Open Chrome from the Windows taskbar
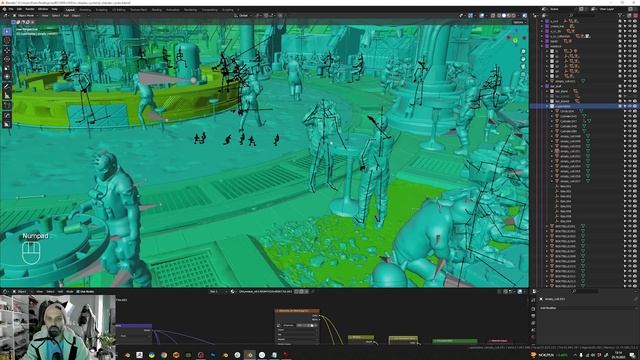 tap(164, 355)
